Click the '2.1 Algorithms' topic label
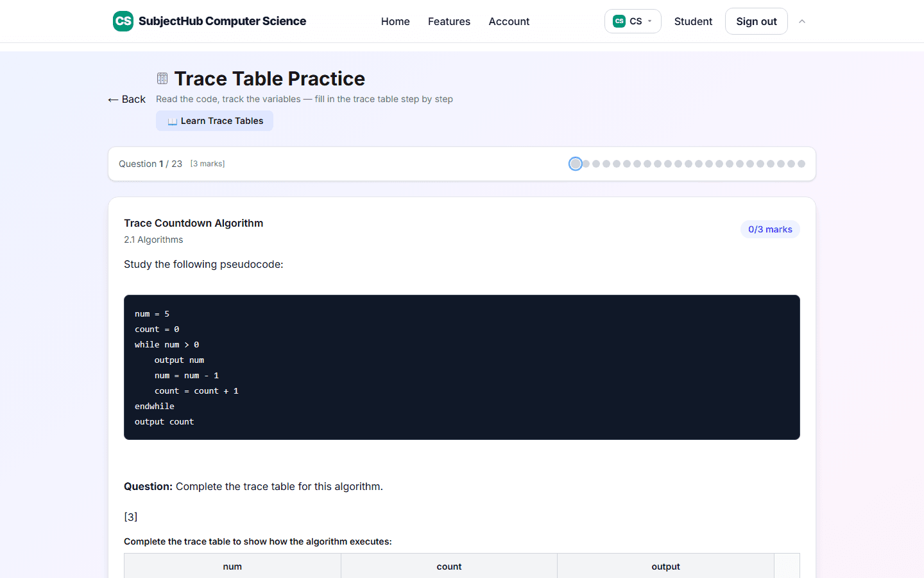The width and height of the screenshot is (924, 578). [153, 240]
